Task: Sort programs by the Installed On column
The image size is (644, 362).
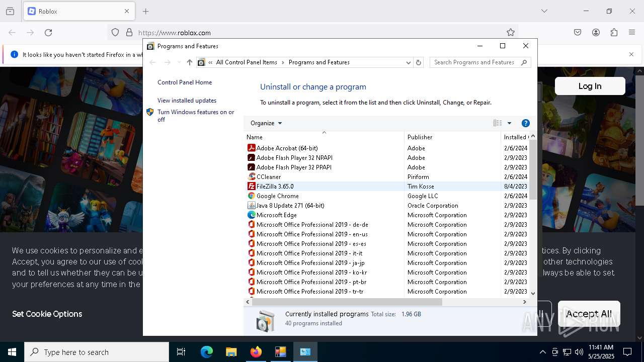Action: click(x=515, y=137)
